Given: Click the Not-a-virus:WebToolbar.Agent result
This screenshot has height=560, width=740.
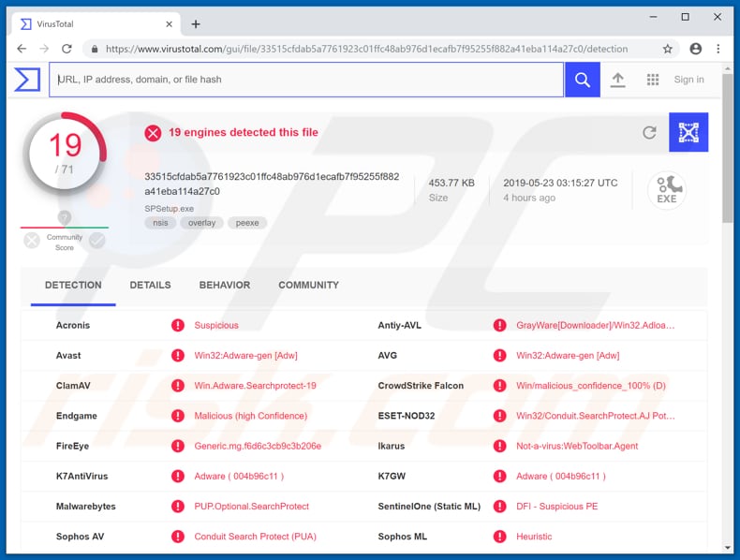Looking at the screenshot, I should click(577, 446).
